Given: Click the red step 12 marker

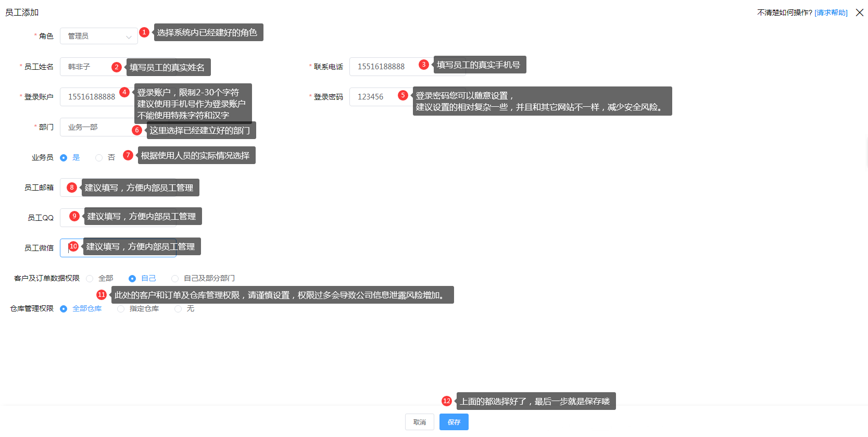Looking at the screenshot, I should click(447, 401).
